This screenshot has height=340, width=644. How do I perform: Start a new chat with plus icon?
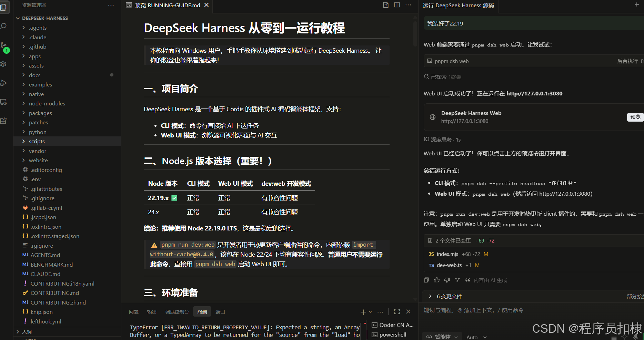click(x=636, y=5)
